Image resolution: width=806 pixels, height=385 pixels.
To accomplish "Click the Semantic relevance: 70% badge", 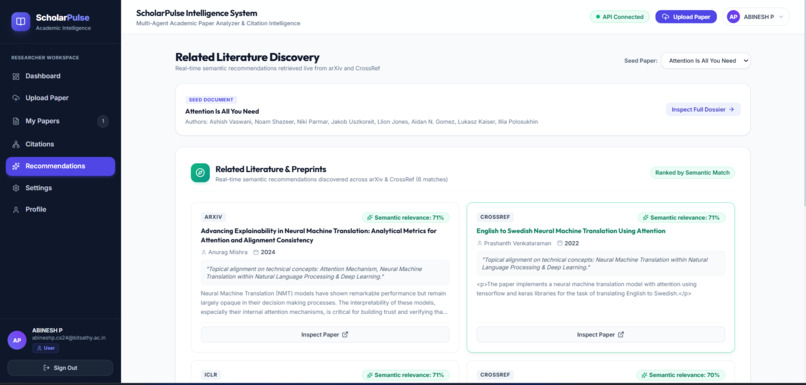I will (681, 375).
